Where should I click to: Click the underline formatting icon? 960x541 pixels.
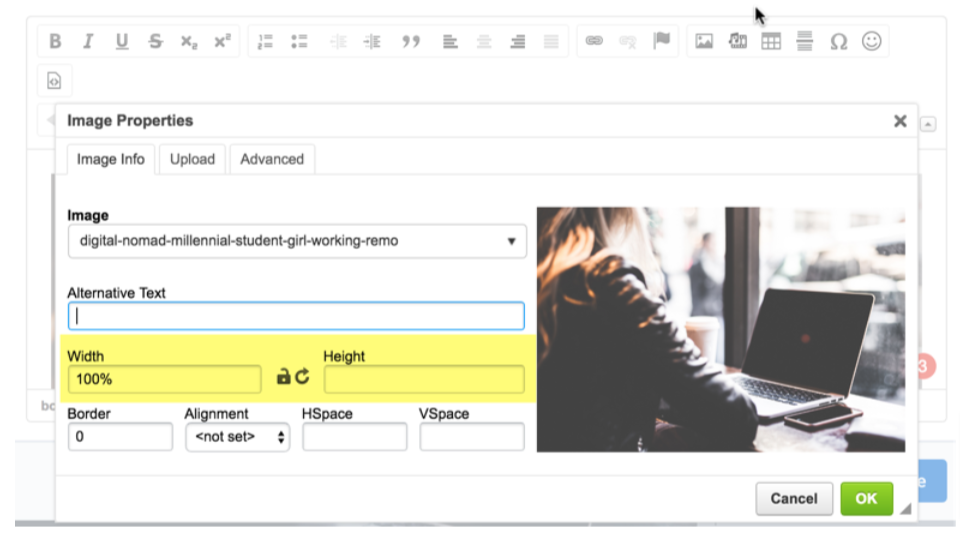(122, 41)
